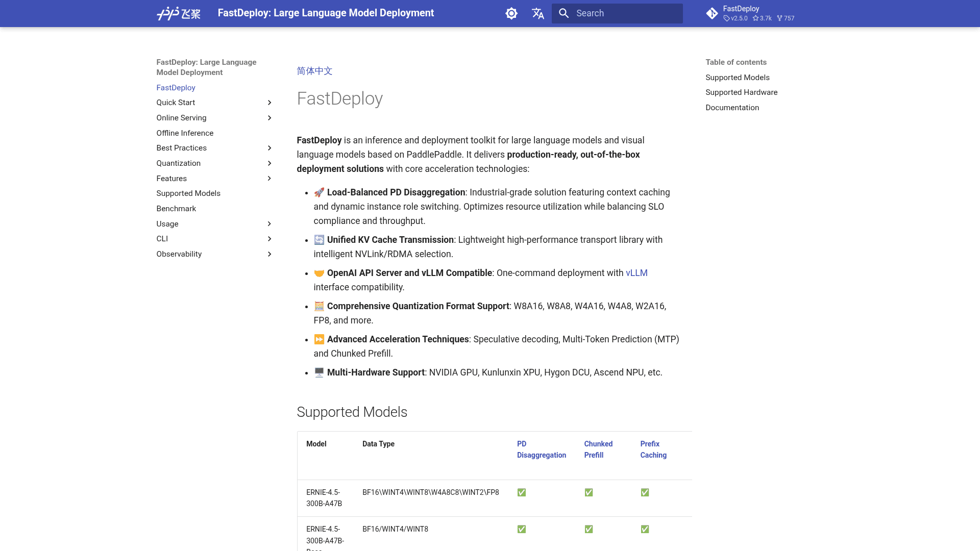Image resolution: width=980 pixels, height=551 pixels.
Task: Open the FastDeploy GitHub repository link
Action: pyautogui.click(x=750, y=13)
